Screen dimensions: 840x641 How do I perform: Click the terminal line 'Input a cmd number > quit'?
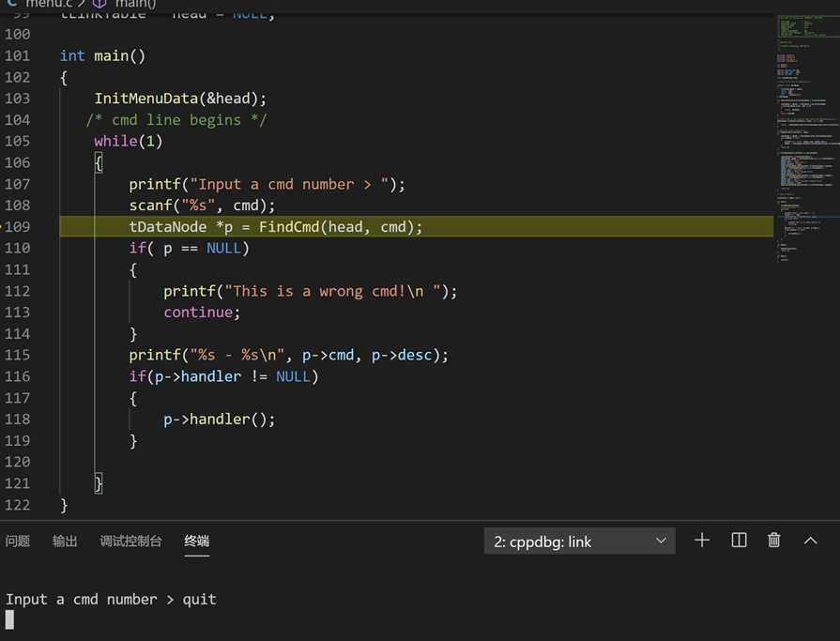111,599
